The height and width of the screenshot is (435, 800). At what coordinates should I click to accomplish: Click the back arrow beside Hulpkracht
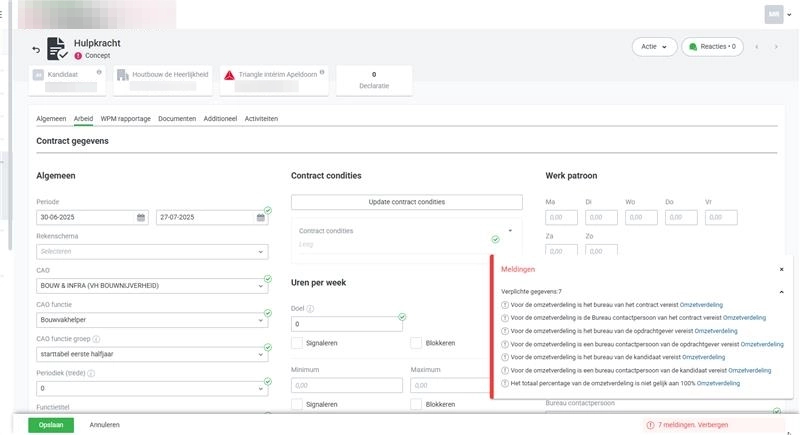pos(37,49)
